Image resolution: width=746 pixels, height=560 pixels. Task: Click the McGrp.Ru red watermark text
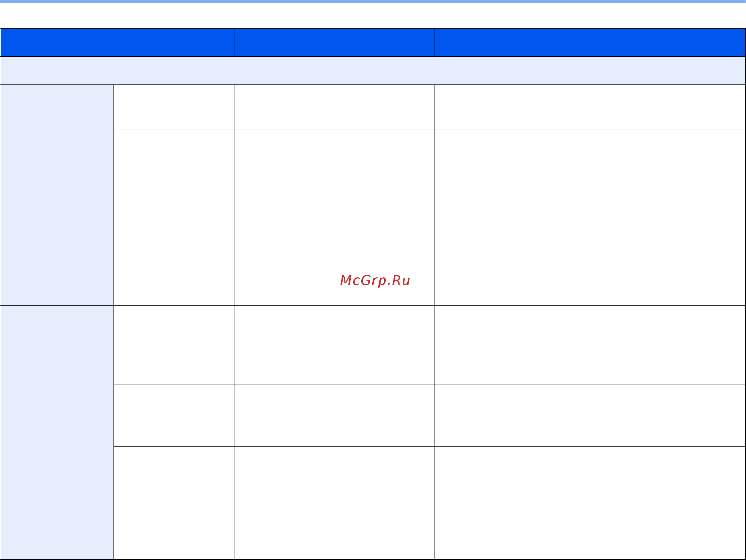click(375, 280)
